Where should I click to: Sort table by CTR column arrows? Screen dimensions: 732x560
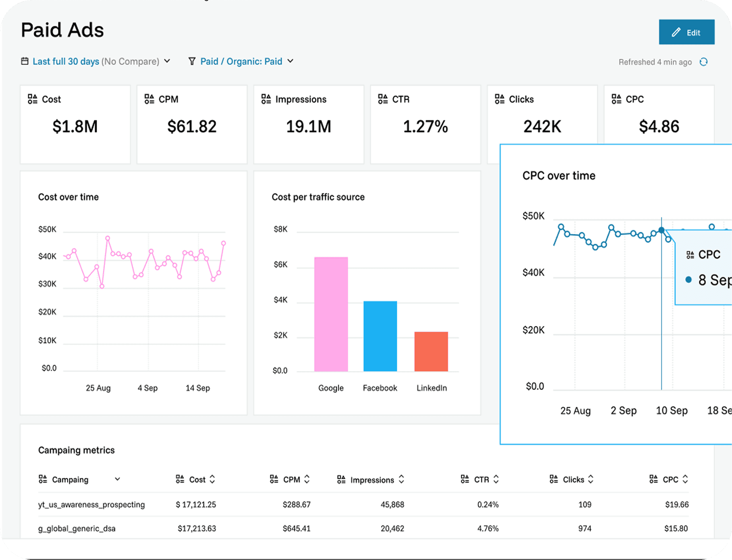[496, 479]
